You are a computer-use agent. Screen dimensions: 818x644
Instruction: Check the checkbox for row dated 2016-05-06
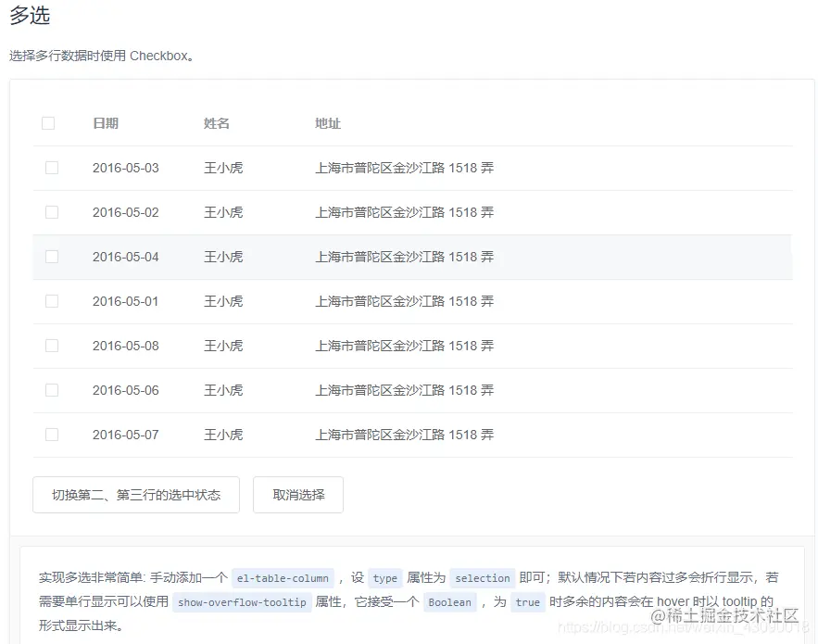tap(51, 390)
